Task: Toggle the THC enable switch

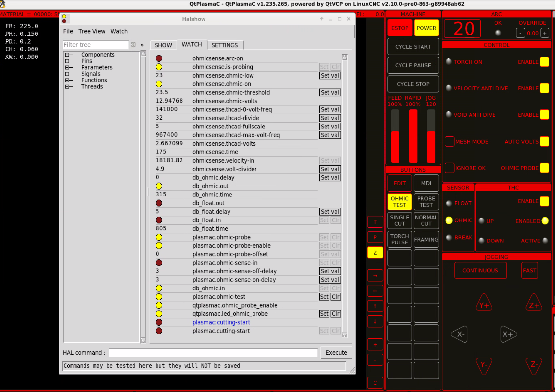Action: (544, 201)
